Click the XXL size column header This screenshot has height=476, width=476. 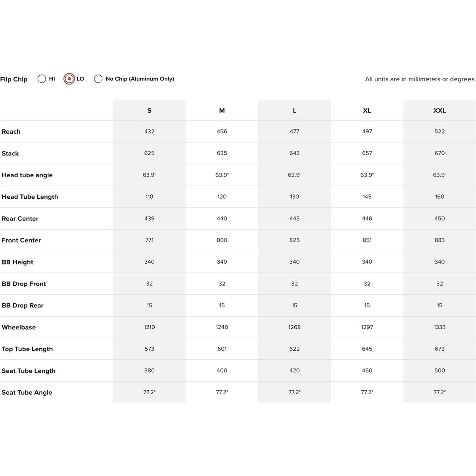(440, 111)
